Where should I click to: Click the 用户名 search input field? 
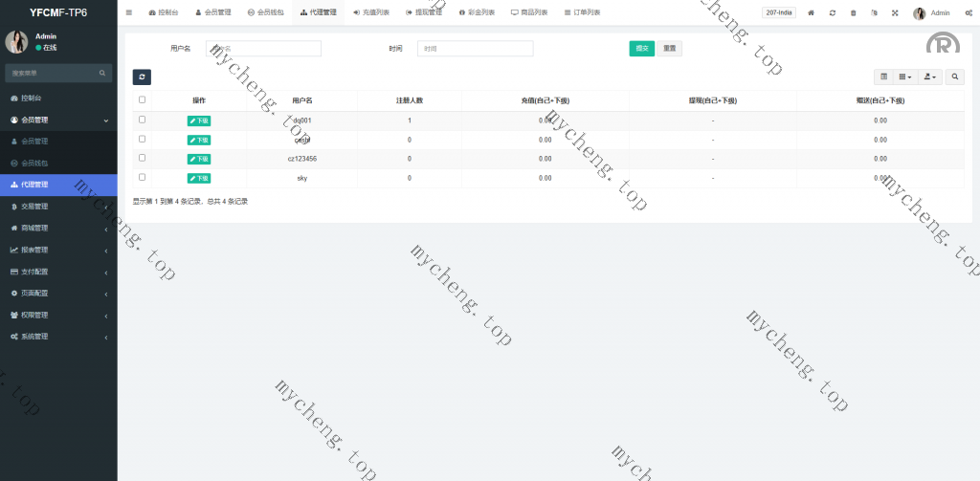[x=263, y=49]
